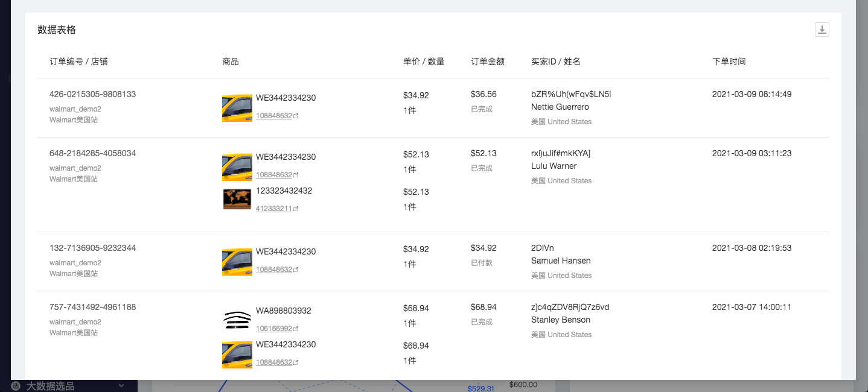
Task: Click the download icon for the data table
Action: click(x=822, y=30)
